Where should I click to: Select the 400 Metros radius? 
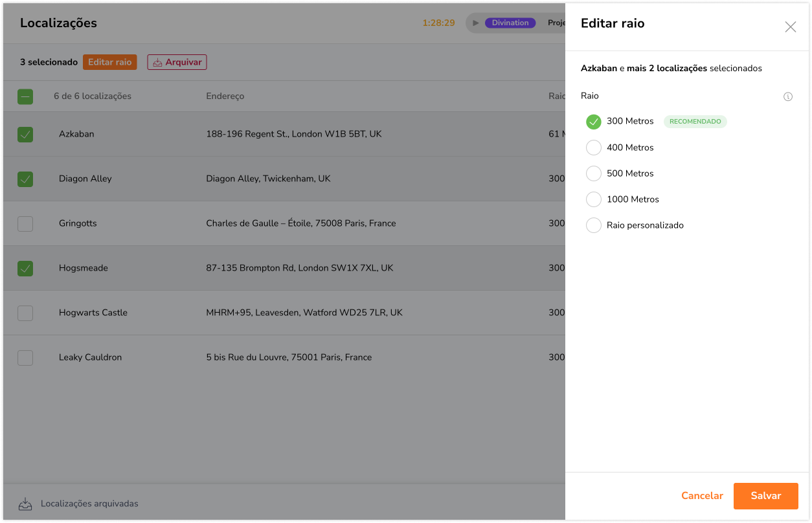593,148
